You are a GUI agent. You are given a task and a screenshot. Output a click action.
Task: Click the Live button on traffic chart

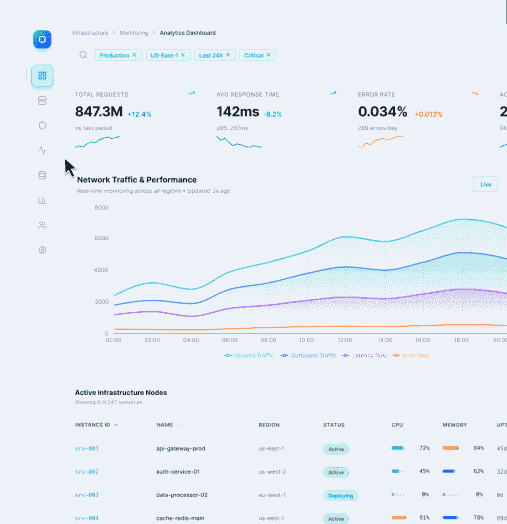485,184
